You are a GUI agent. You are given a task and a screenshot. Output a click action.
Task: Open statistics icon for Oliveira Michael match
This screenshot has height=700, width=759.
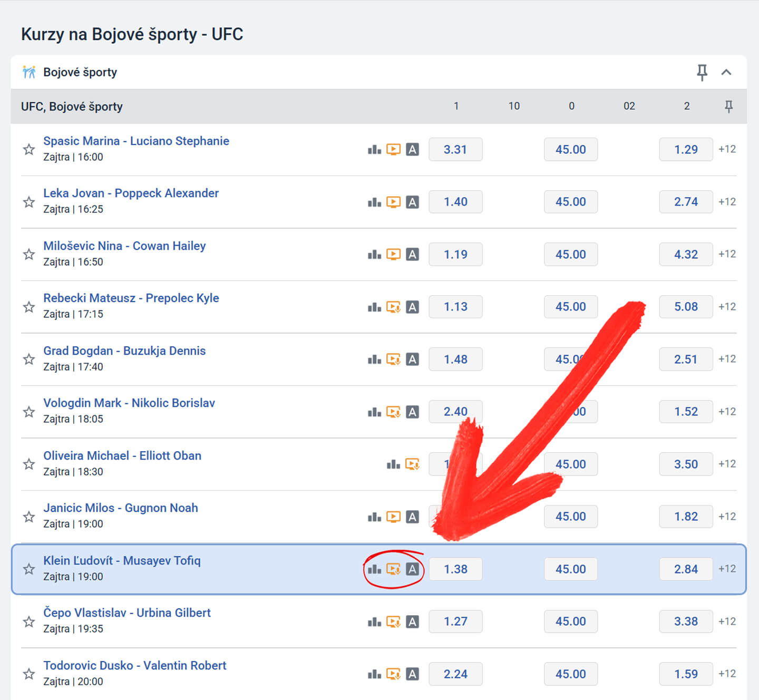[393, 464]
